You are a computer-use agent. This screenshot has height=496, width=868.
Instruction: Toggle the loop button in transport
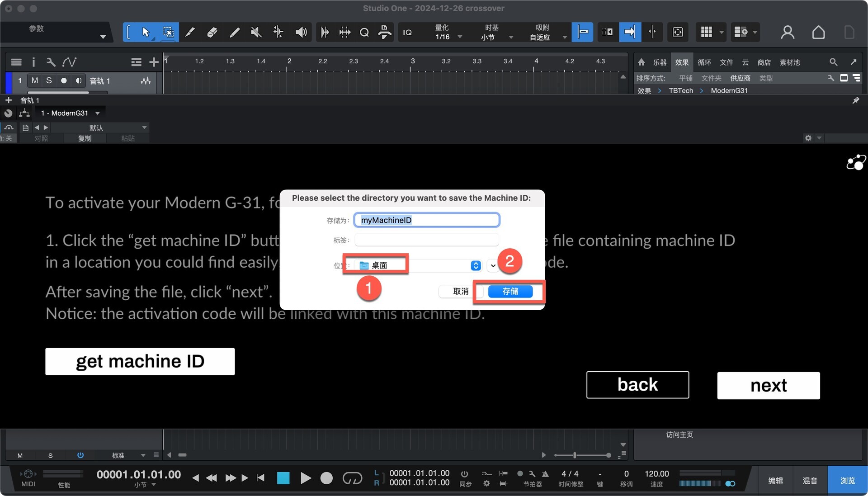(352, 478)
